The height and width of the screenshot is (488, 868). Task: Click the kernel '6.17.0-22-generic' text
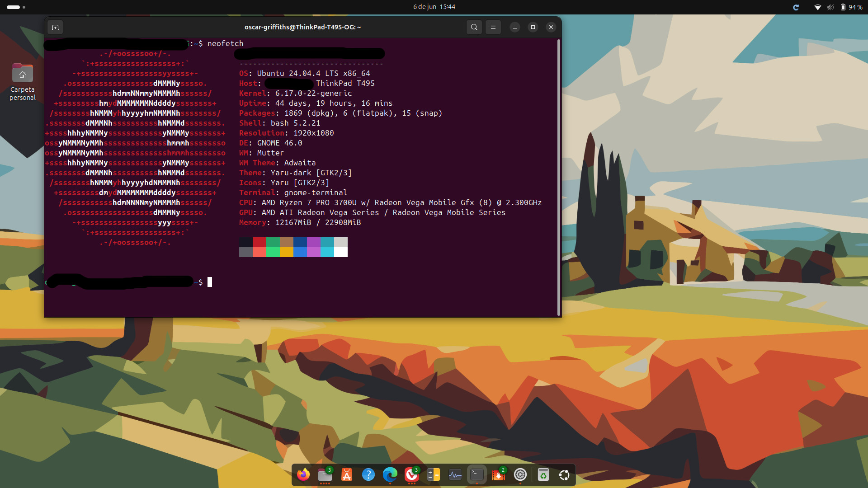coord(313,93)
